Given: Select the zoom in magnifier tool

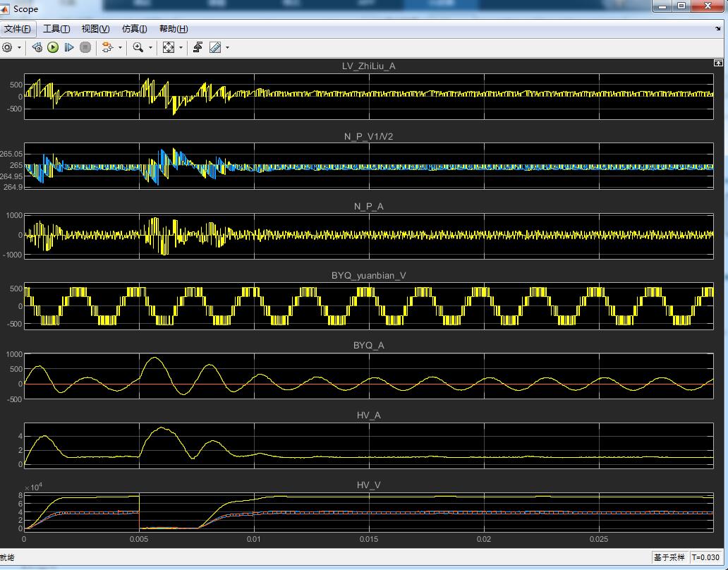Looking at the screenshot, I should point(138,47).
